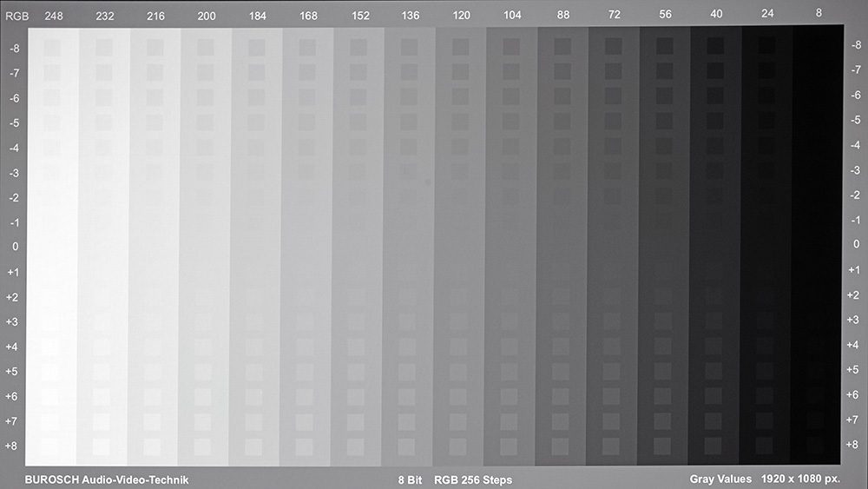This screenshot has width=868, height=489.
Task: Click the 'RGB' label in the header
Action: [16, 16]
